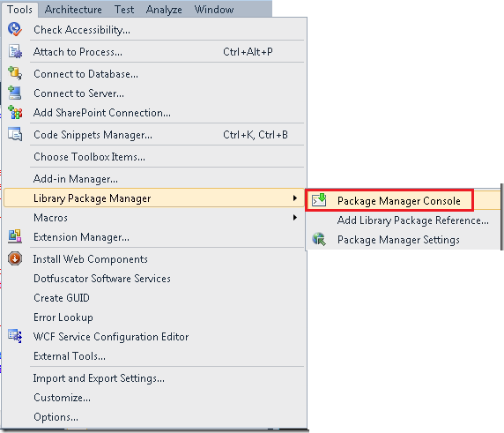Click the Package Manager Settings globe icon
This screenshot has width=504, height=433.
(x=319, y=239)
